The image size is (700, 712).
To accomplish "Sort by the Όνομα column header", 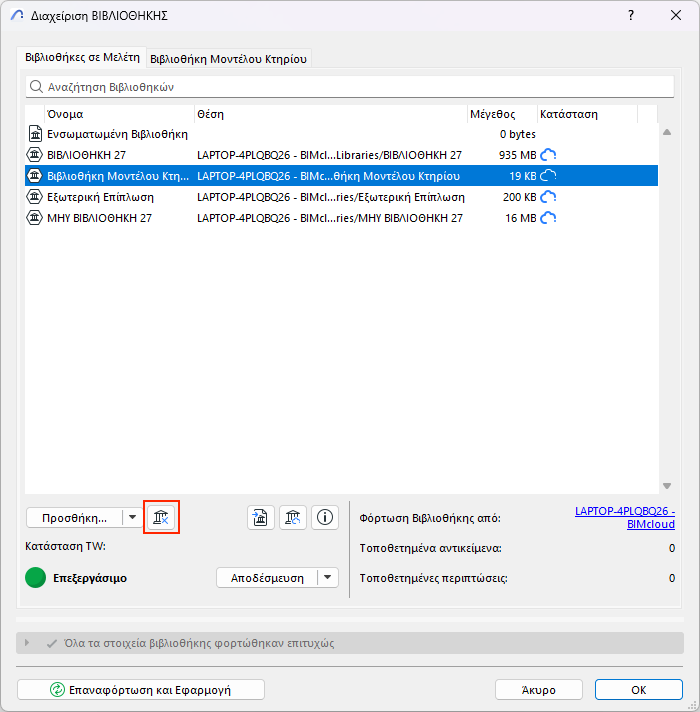I will 119,114.
